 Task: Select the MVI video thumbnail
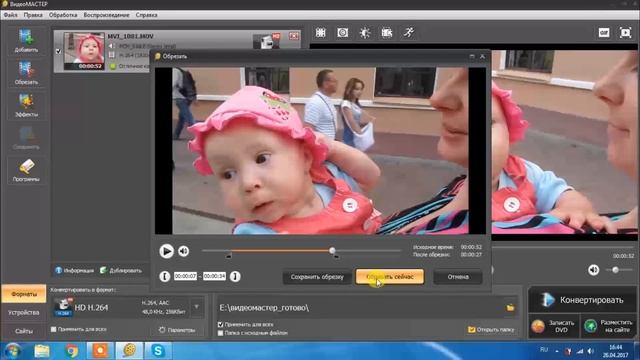coord(84,51)
